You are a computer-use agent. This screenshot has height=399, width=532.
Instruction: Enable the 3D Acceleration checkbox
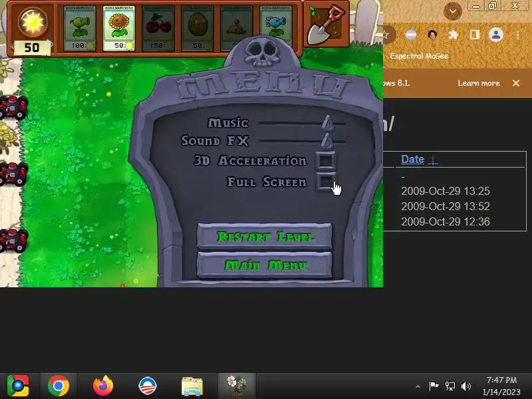(x=326, y=160)
